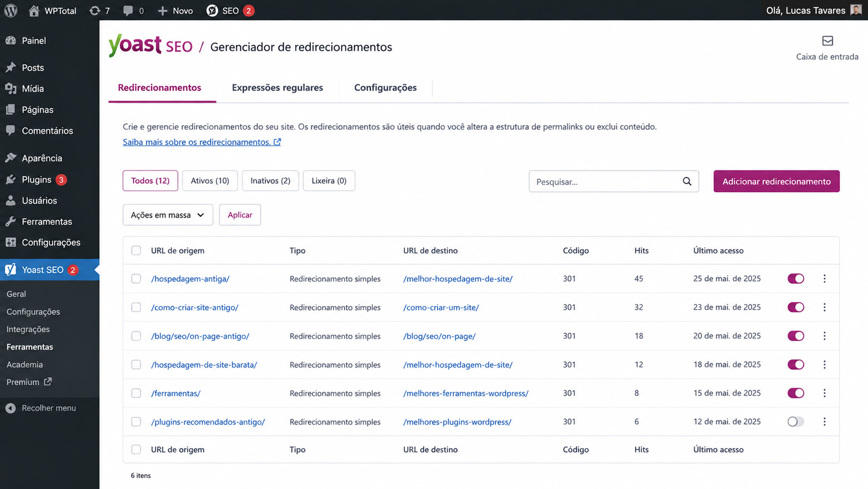Check the /hospedagem-de-site-barata/ row checkbox
The width and height of the screenshot is (868, 489).
(136, 364)
